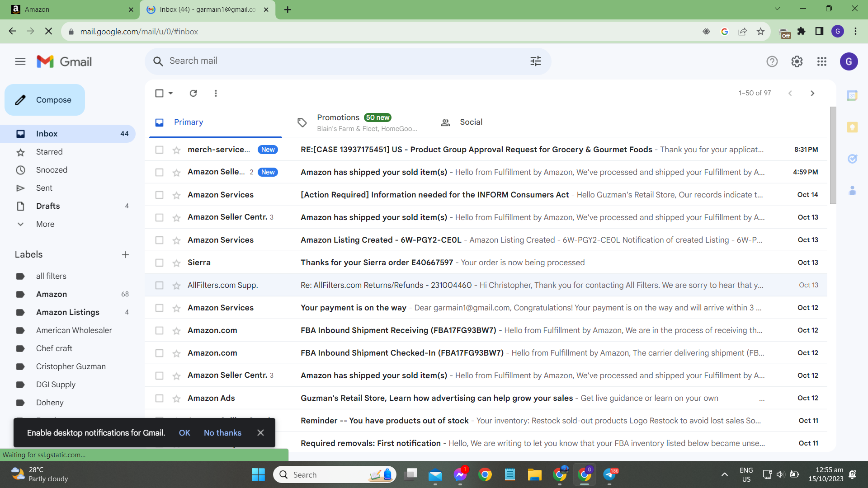868x488 pixels.
Task: Check the Sierra order email checkbox
Action: pyautogui.click(x=159, y=263)
